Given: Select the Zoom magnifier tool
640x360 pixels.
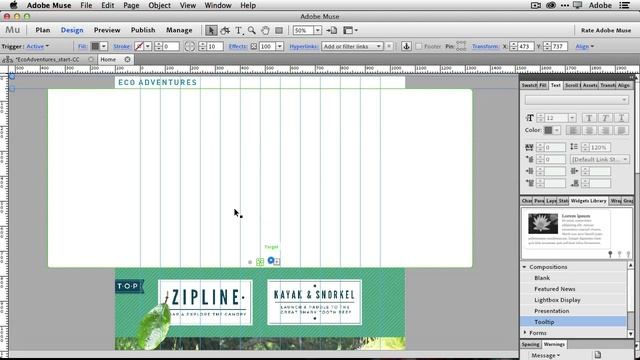Looking at the screenshot, I should 252,31.
